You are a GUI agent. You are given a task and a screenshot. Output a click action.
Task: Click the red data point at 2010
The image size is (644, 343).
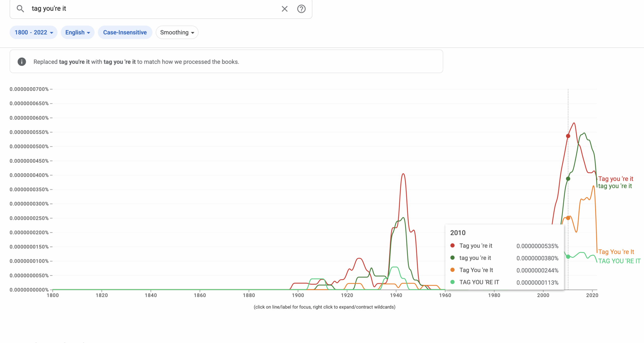tap(568, 136)
